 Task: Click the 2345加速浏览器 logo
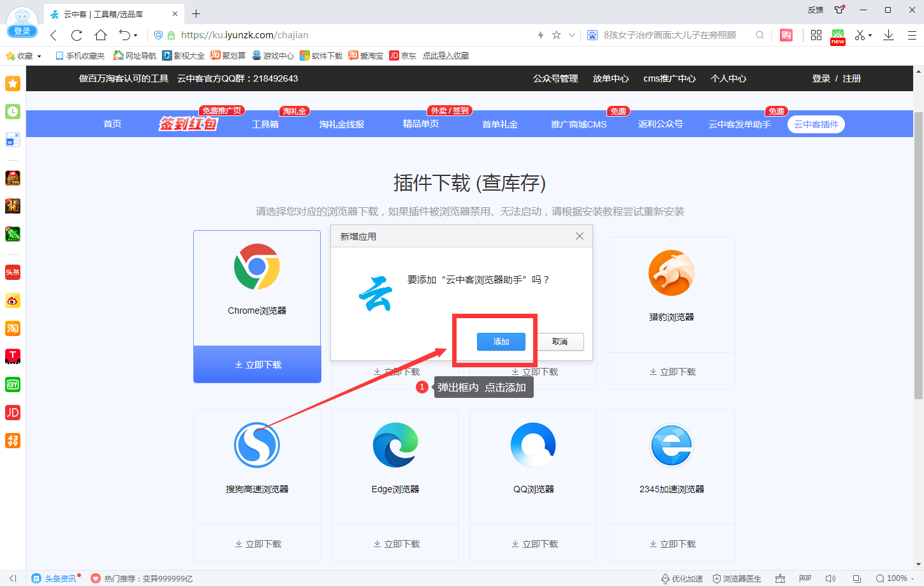click(x=671, y=445)
